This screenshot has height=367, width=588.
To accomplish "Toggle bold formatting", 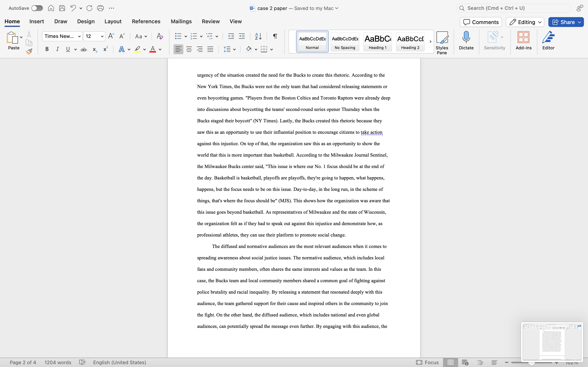I will (x=47, y=49).
